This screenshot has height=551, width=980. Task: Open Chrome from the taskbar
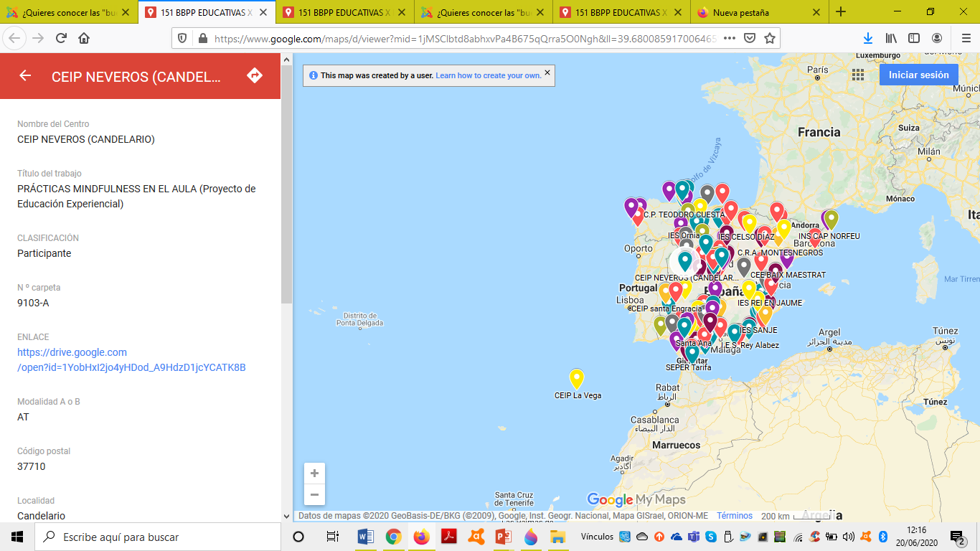(x=393, y=537)
